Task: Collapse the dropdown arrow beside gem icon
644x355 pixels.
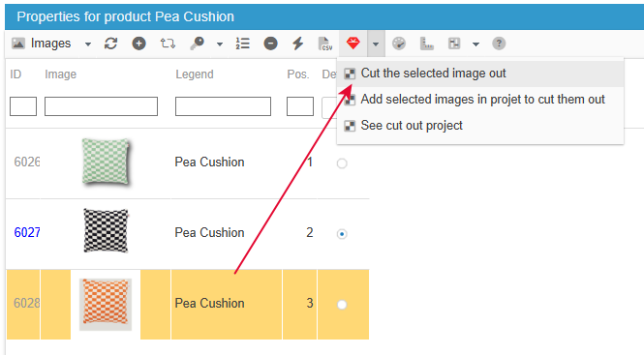Action: 376,44
